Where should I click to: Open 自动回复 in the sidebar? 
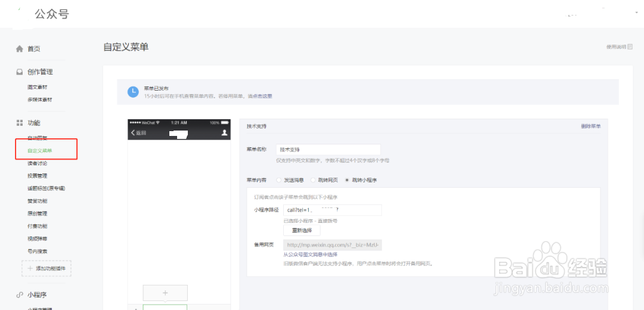pos(37,138)
